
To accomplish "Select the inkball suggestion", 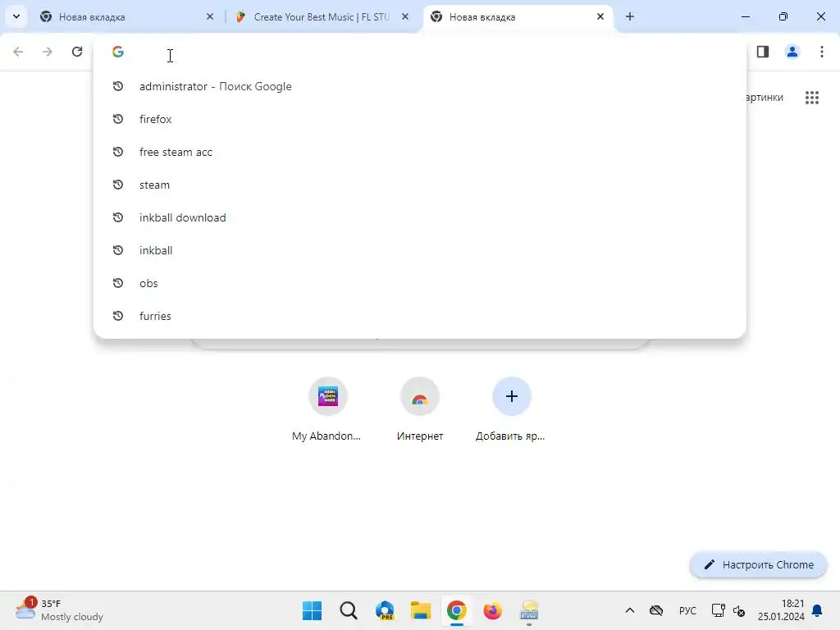I will (420, 250).
